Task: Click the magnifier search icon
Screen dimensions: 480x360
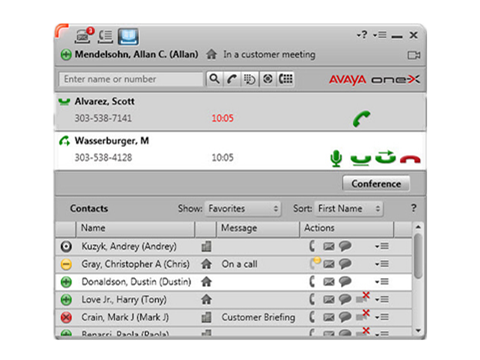Action: point(214,79)
